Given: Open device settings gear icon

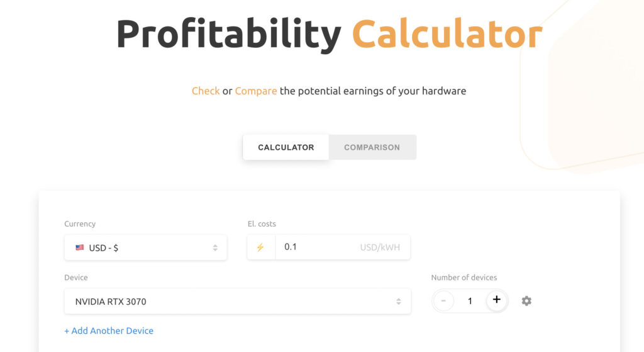Looking at the screenshot, I should [526, 301].
